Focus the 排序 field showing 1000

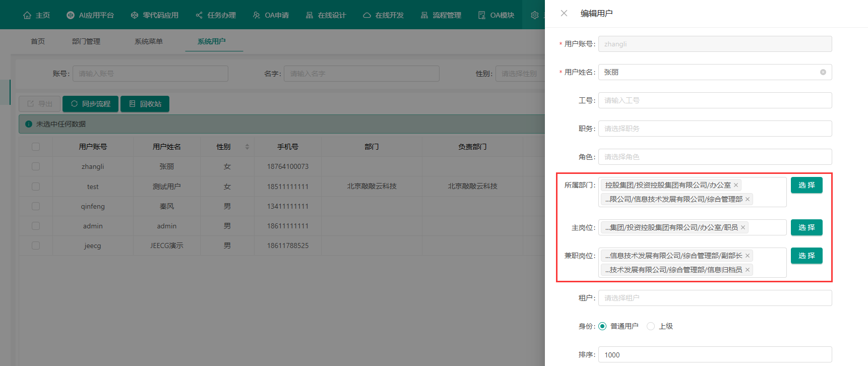pos(715,354)
